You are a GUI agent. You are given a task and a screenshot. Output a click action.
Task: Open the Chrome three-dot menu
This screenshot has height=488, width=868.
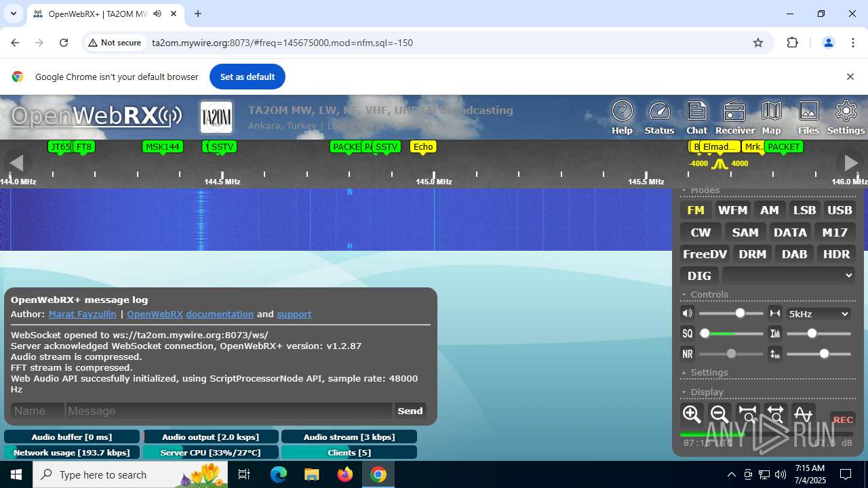(853, 43)
